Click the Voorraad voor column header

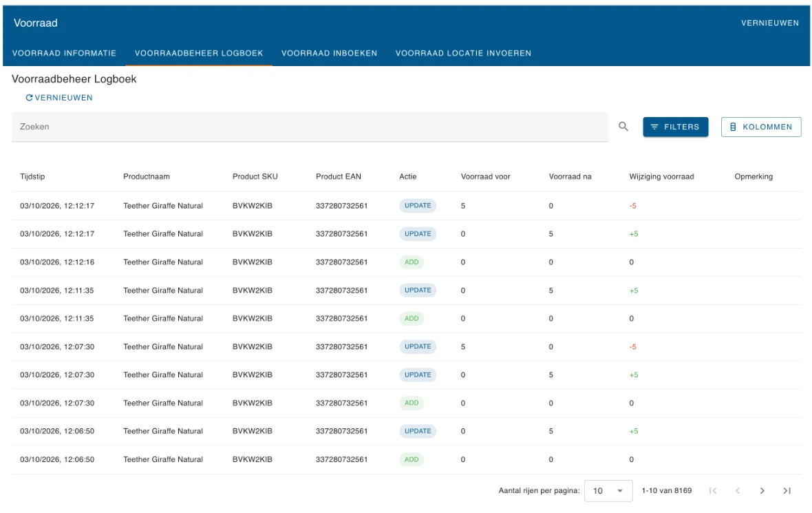(x=485, y=177)
